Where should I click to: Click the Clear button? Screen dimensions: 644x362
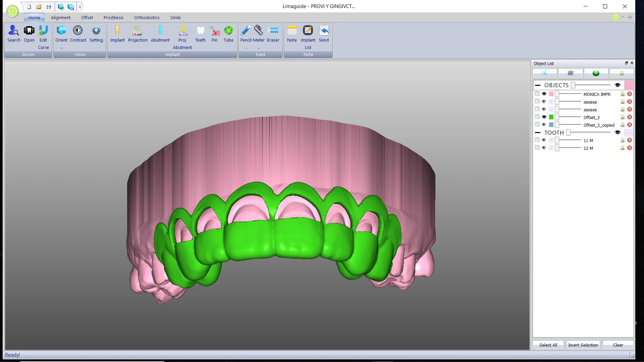click(x=618, y=345)
